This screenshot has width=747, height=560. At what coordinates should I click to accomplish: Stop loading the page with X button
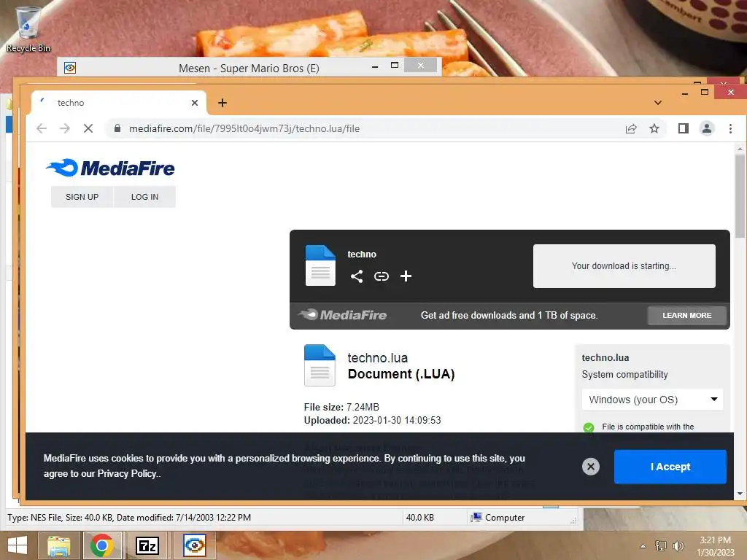pos(88,128)
